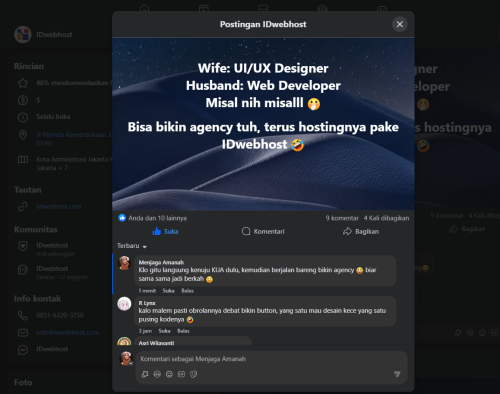Click the Messenger icon in Info kontak
The height and width of the screenshot is (394, 500).
point(23,350)
